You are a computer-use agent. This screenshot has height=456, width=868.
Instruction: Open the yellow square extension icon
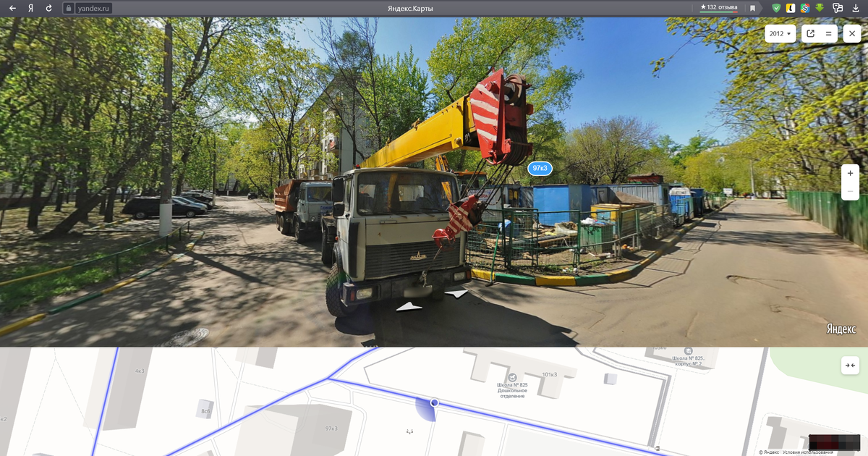tap(791, 8)
